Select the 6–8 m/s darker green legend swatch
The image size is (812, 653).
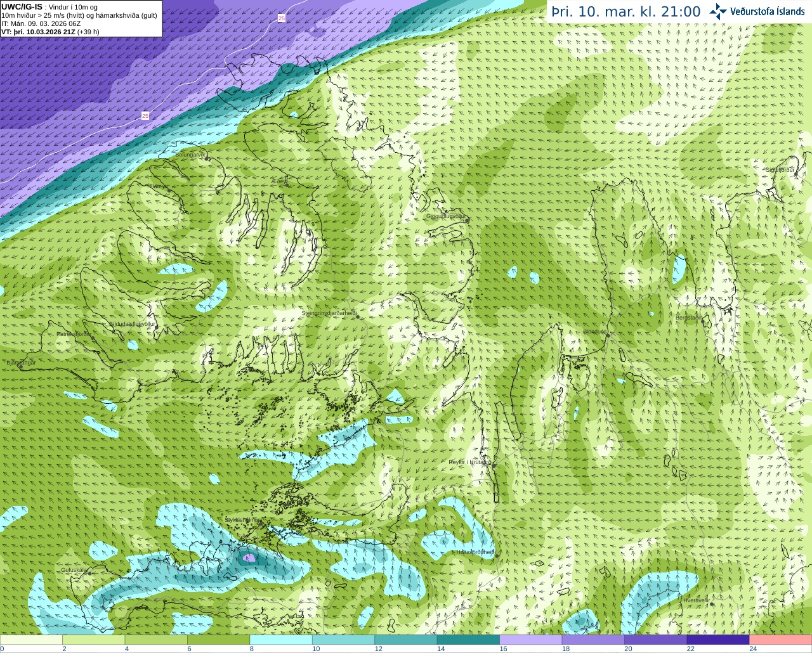(x=219, y=640)
